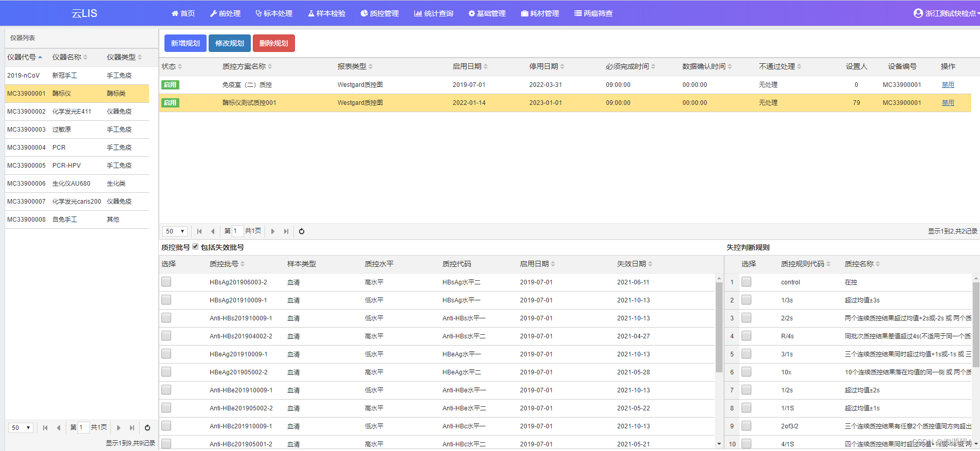Go to previous page in instrument list pager
Screen dimensions: 980x451
pos(59,428)
